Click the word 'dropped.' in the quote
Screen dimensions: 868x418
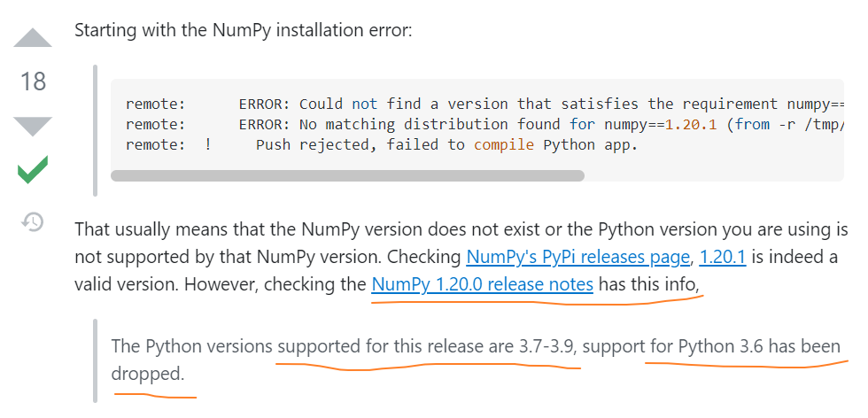[148, 374]
